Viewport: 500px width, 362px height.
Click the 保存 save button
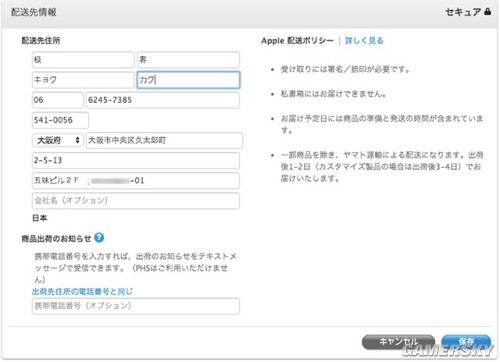[466, 342]
